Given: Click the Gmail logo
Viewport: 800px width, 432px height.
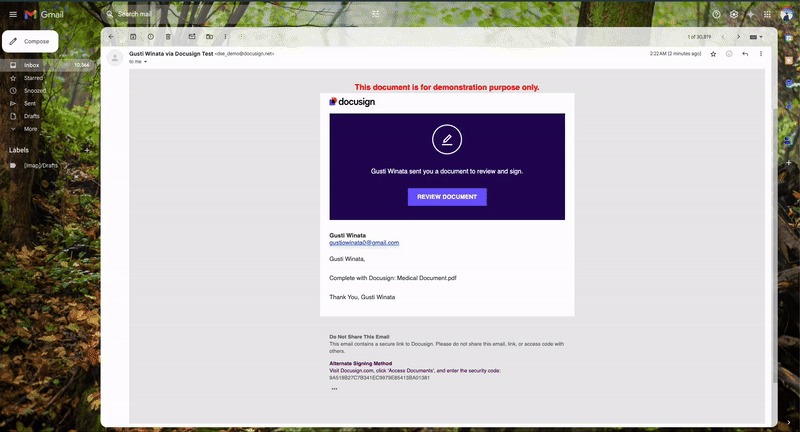Looking at the screenshot, I should click(x=44, y=14).
